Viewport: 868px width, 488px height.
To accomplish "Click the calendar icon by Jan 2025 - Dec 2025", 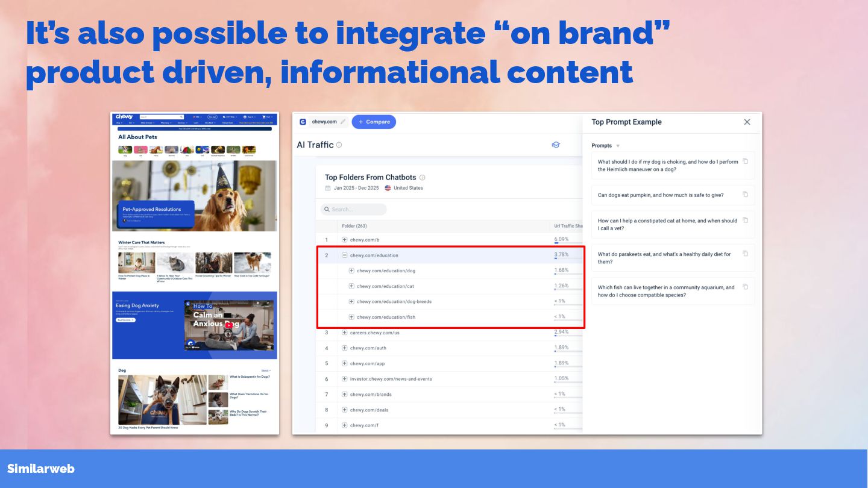I will 328,188.
